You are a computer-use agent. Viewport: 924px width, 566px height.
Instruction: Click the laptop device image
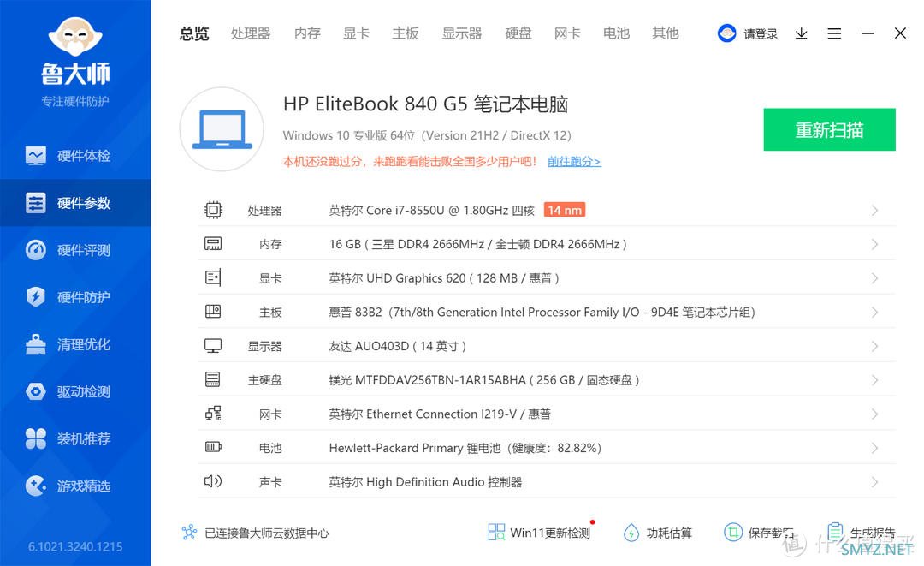222,129
